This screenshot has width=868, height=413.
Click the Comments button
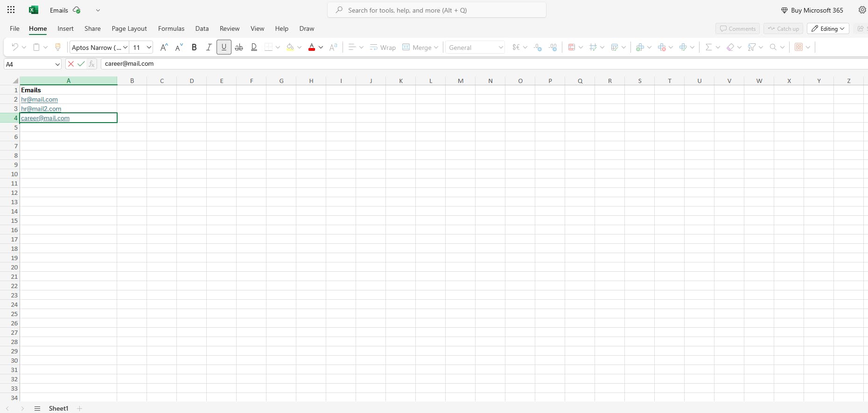[x=737, y=28]
